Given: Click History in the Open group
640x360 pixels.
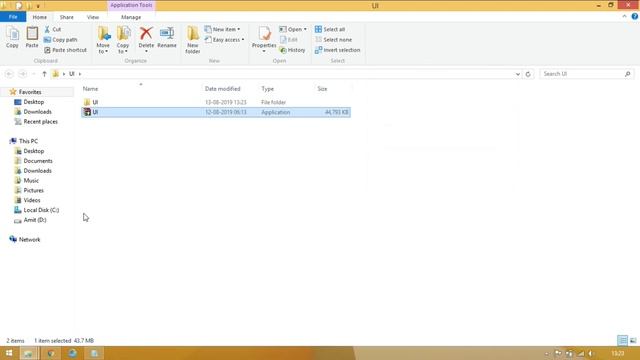Looking at the screenshot, I should (292, 50).
